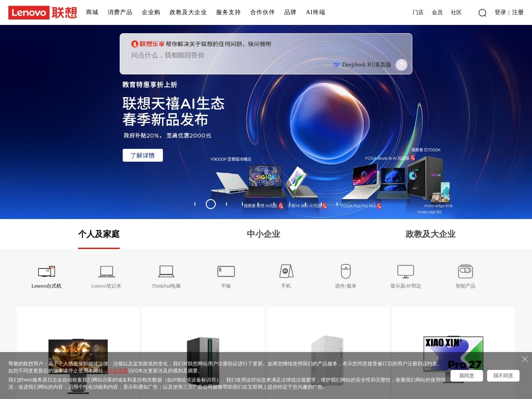
Task: Select the first carousel indicator dash
Action: [195, 204]
